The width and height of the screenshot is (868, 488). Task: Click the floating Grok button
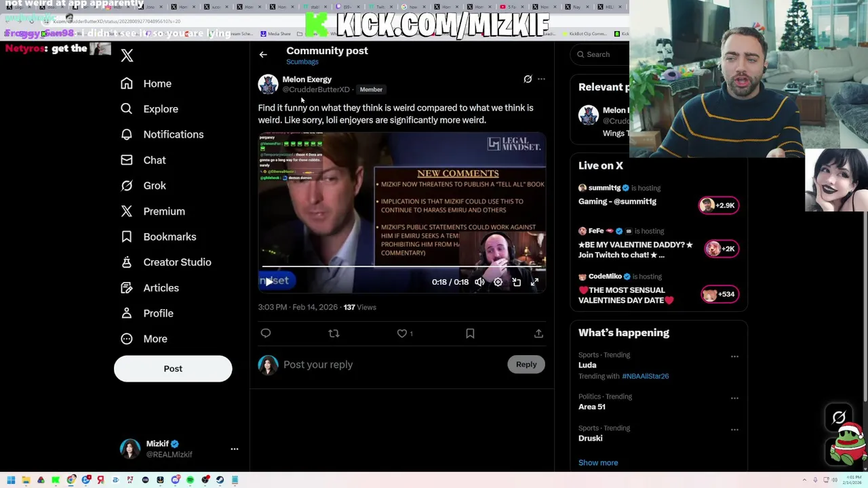click(x=839, y=418)
